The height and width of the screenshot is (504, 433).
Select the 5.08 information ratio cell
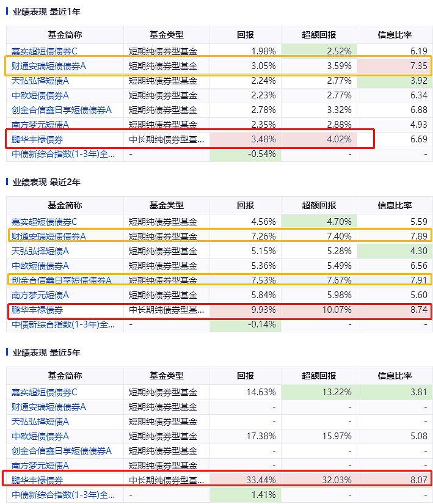pyautogui.click(x=395, y=437)
